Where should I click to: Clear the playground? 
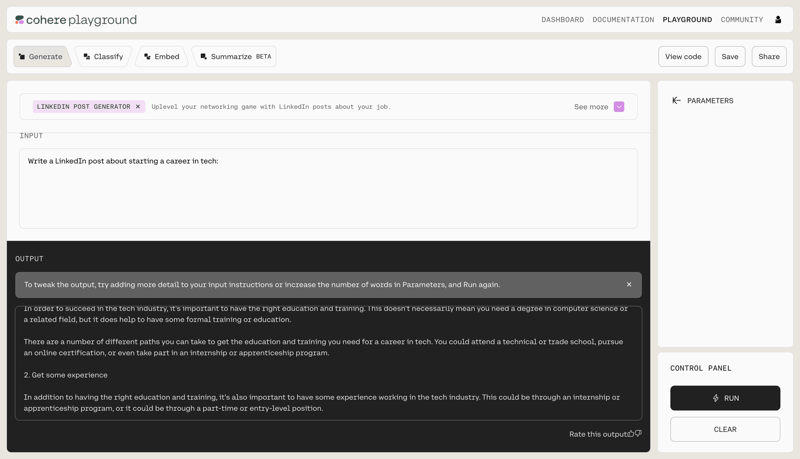pyautogui.click(x=725, y=429)
